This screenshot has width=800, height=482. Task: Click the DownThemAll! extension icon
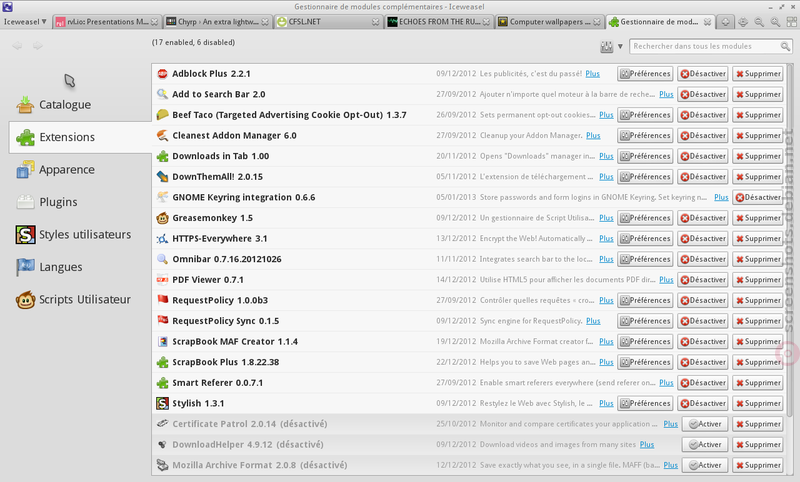click(162, 177)
